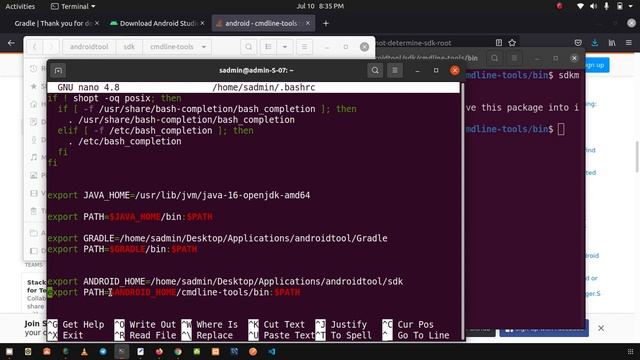Screen dimensions: 640x360
Task: Toggle list view icon in the file manager
Action: pyautogui.click(x=268, y=47)
